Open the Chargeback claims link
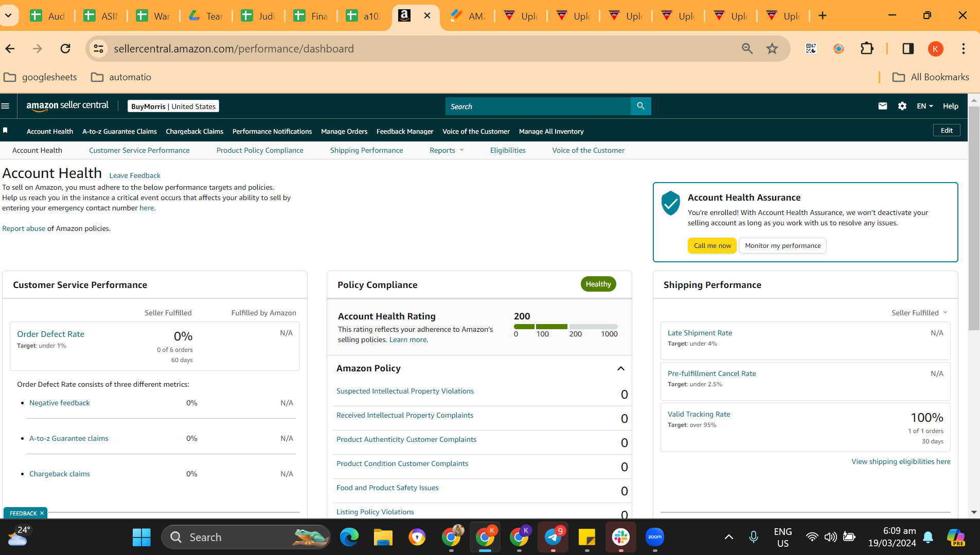The image size is (980, 555). 59,474
